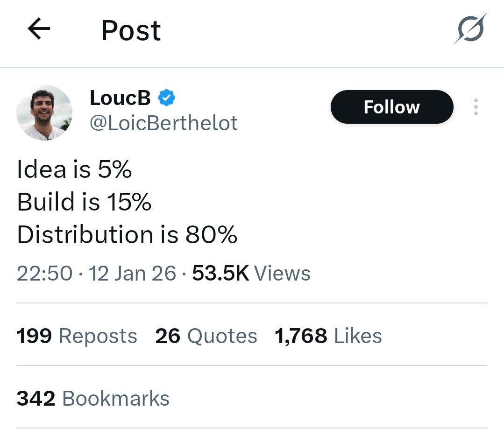The height and width of the screenshot is (436, 504).
Task: Tap the blue verified badge next to LoucB
Action: click(x=166, y=98)
